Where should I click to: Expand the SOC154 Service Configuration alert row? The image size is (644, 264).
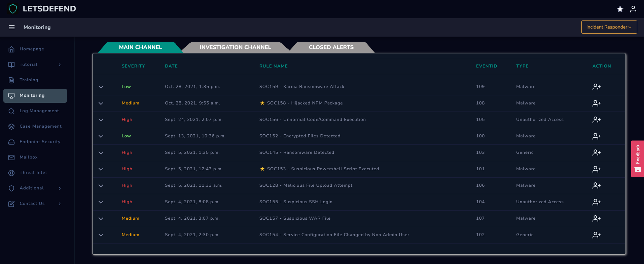tap(101, 235)
